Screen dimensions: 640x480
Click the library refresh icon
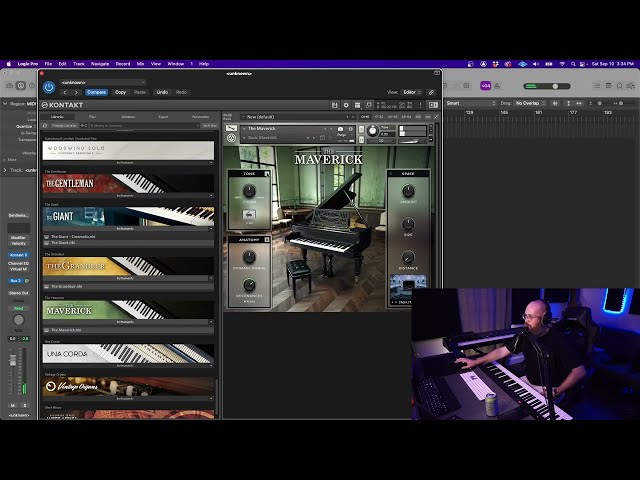tap(45, 126)
